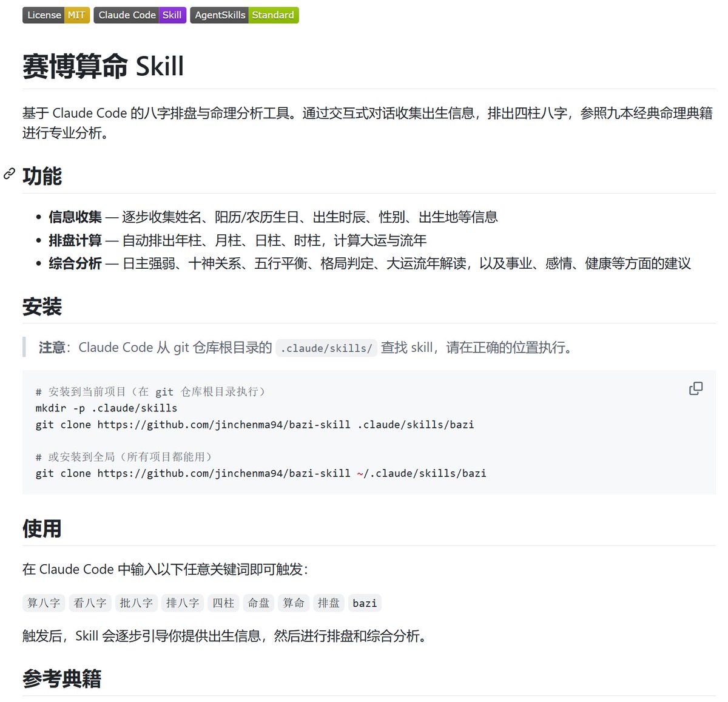Select the 参考典籍 section heading

(62, 678)
